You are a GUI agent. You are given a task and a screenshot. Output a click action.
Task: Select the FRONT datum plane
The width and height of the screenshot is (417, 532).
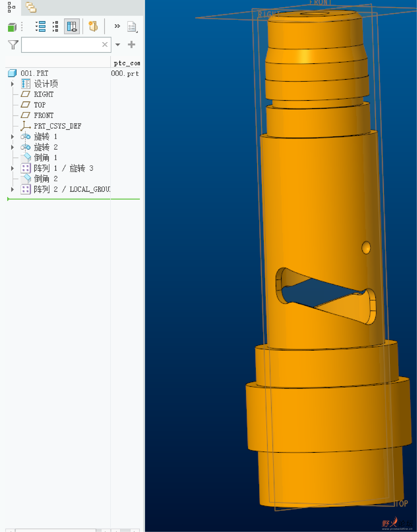pyautogui.click(x=44, y=115)
